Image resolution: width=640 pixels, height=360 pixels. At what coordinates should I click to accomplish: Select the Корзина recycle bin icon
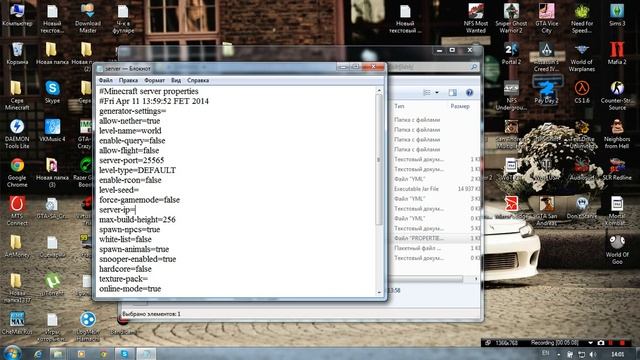pos(17,53)
